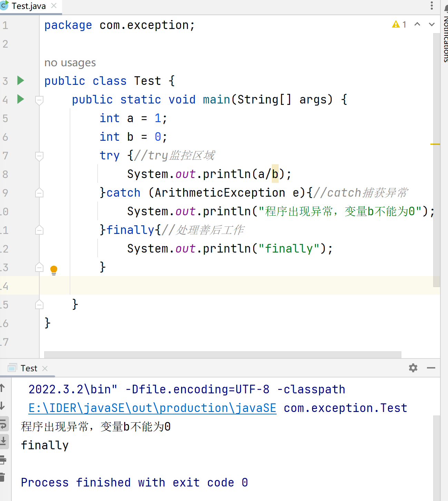448x501 pixels.
Task: Open the yellow lightbulb quick-fix menu
Action: pos(54,270)
